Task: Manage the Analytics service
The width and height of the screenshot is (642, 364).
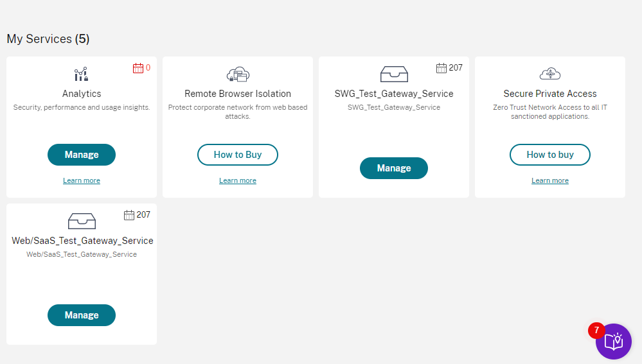Action: [82, 155]
